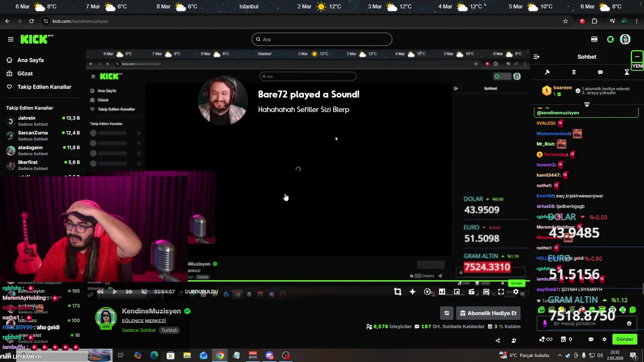Click the purple microphone icon in chat
644x362 pixels.
pyautogui.click(x=544, y=323)
